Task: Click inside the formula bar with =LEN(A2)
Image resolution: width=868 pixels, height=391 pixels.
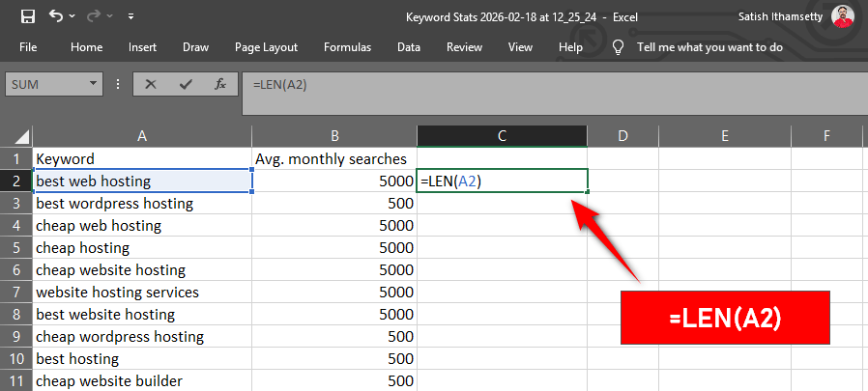Action: (555, 93)
